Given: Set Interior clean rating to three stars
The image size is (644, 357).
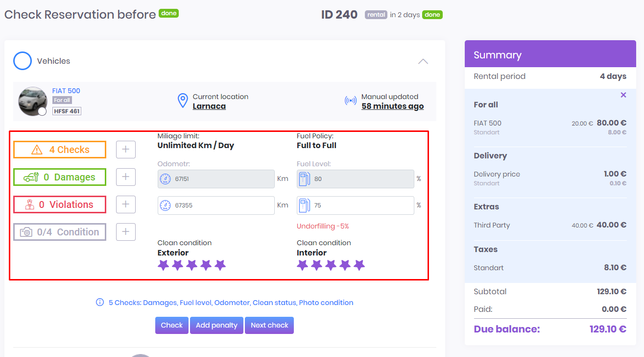Looking at the screenshot, I should point(331,265).
